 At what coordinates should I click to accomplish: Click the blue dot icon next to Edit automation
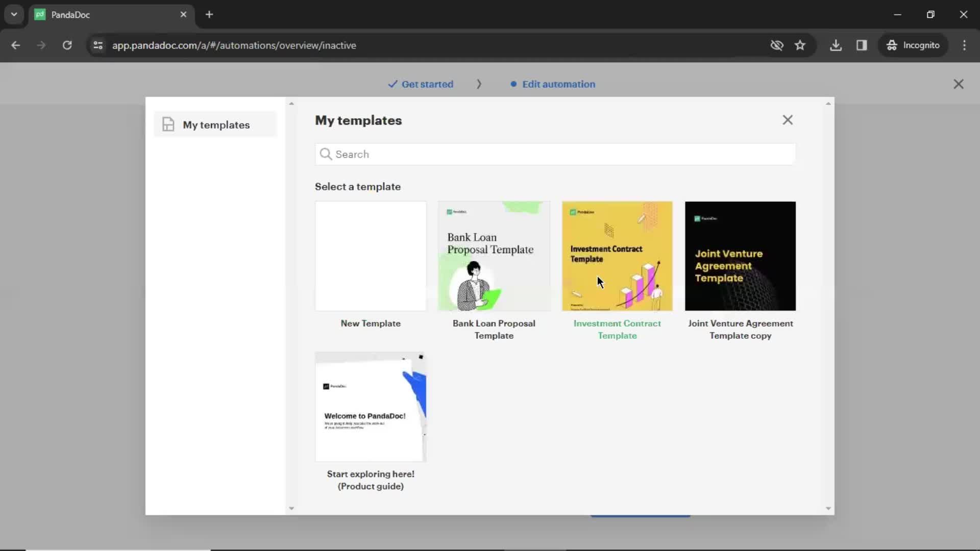513,84
